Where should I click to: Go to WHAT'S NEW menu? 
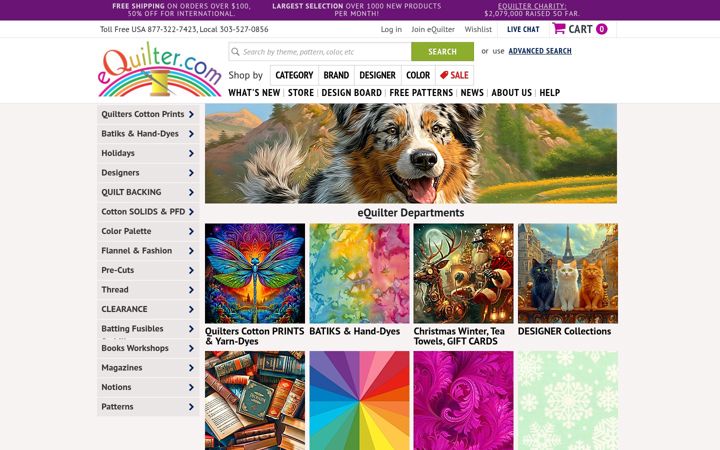(254, 93)
